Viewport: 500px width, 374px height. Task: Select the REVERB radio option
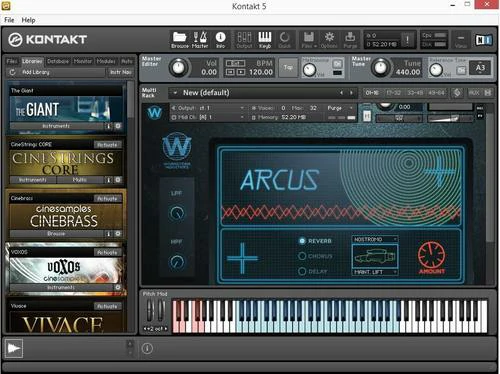pyautogui.click(x=302, y=241)
